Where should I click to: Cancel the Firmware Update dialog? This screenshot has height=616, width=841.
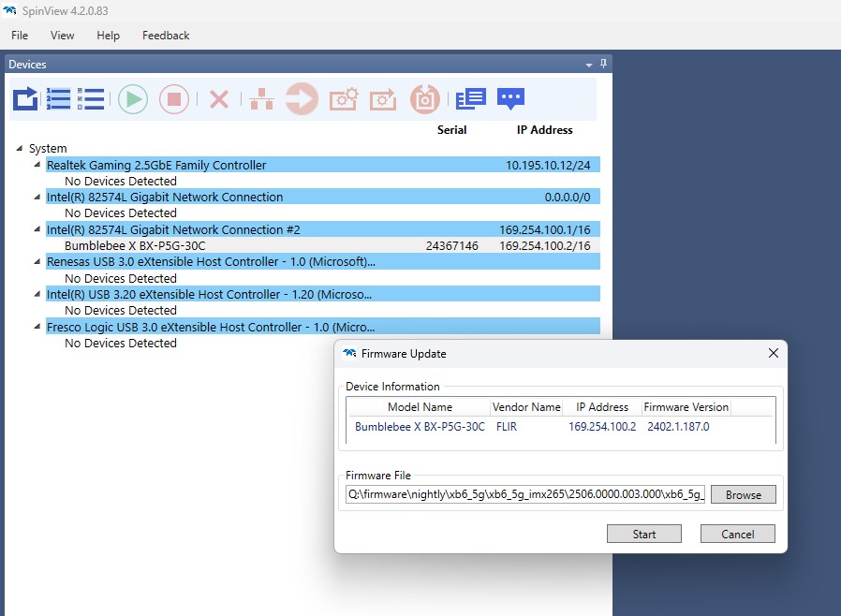click(x=737, y=534)
